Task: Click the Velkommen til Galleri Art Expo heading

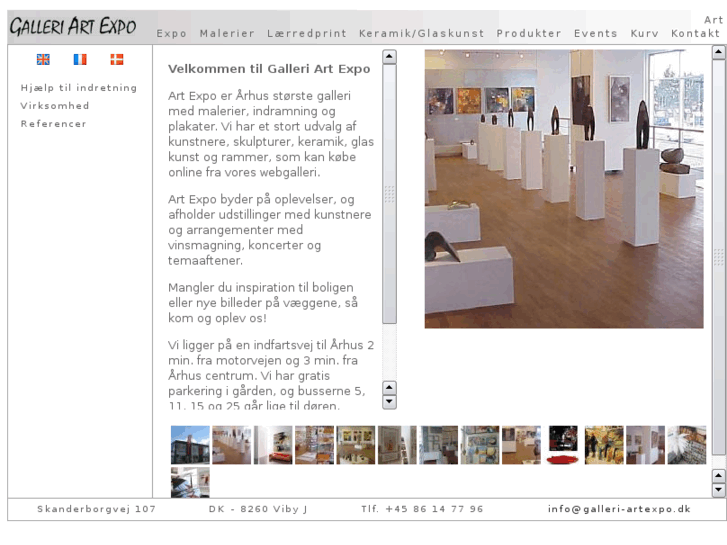Action: (269, 69)
